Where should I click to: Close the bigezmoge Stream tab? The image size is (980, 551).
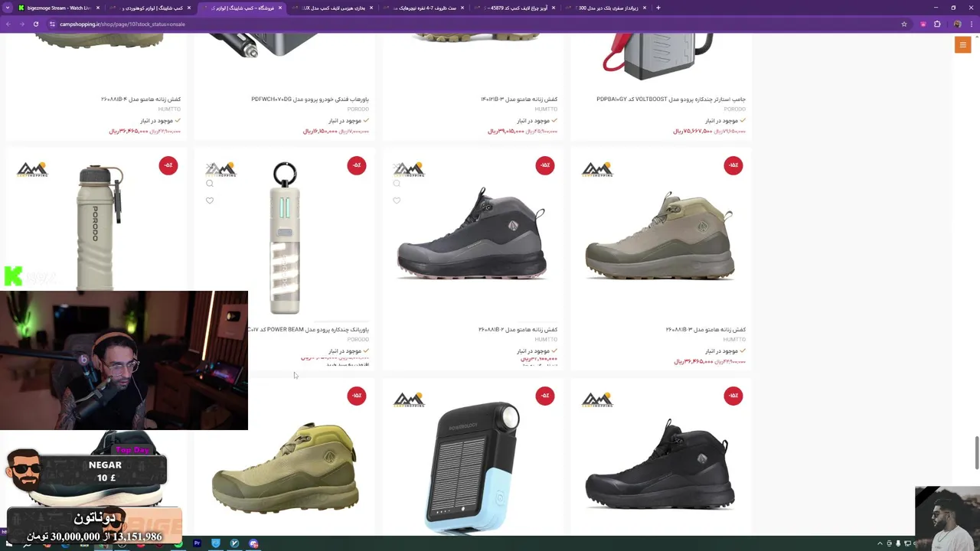click(97, 8)
